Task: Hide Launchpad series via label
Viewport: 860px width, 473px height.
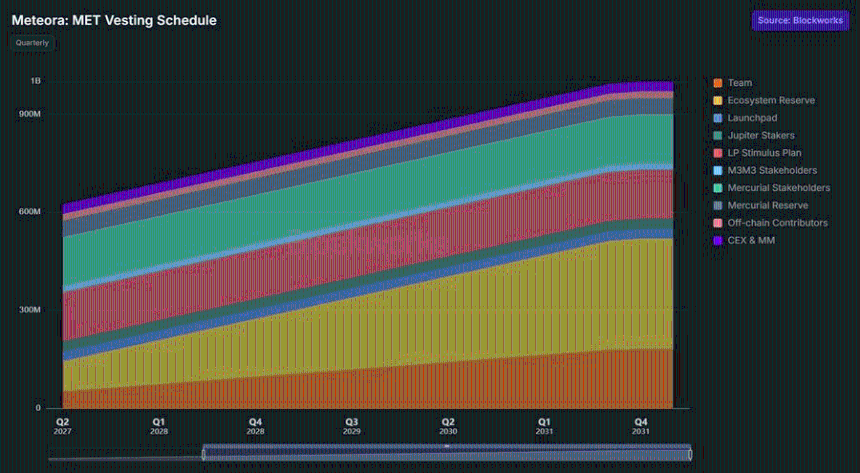Action: pos(752,118)
